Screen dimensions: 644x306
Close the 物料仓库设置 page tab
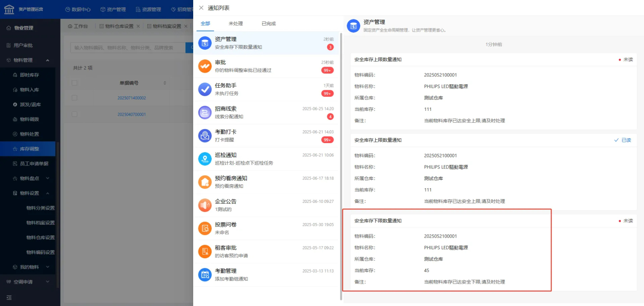(x=138, y=26)
